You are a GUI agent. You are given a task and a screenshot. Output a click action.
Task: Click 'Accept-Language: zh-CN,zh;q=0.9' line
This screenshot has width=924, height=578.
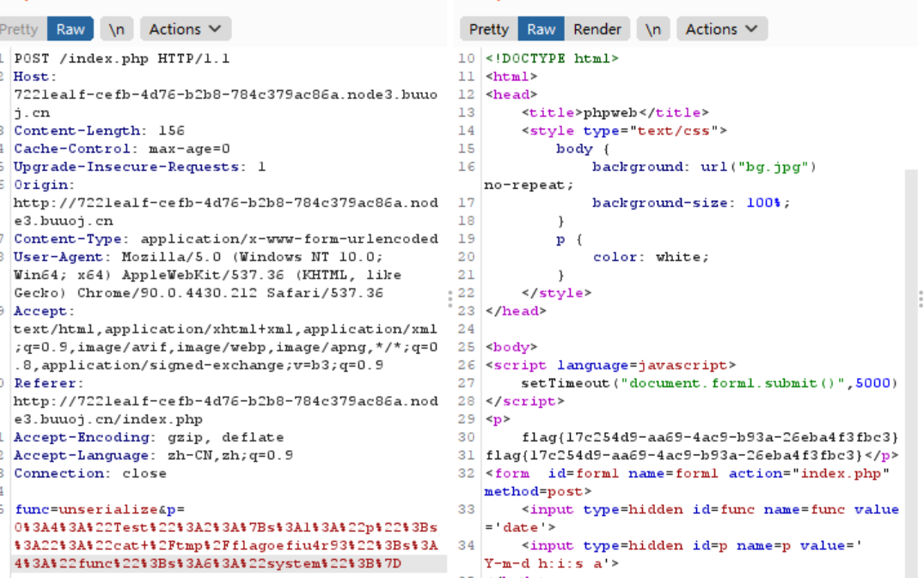(153, 455)
